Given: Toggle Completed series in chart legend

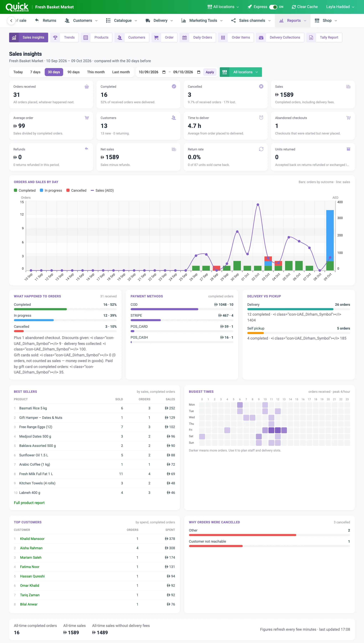Looking at the screenshot, I should [25, 190].
